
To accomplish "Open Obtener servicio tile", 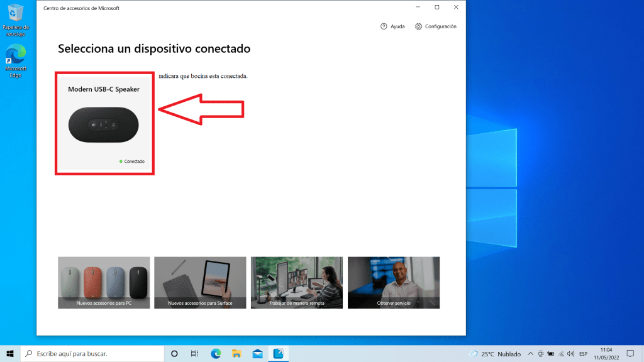I will click(x=394, y=282).
